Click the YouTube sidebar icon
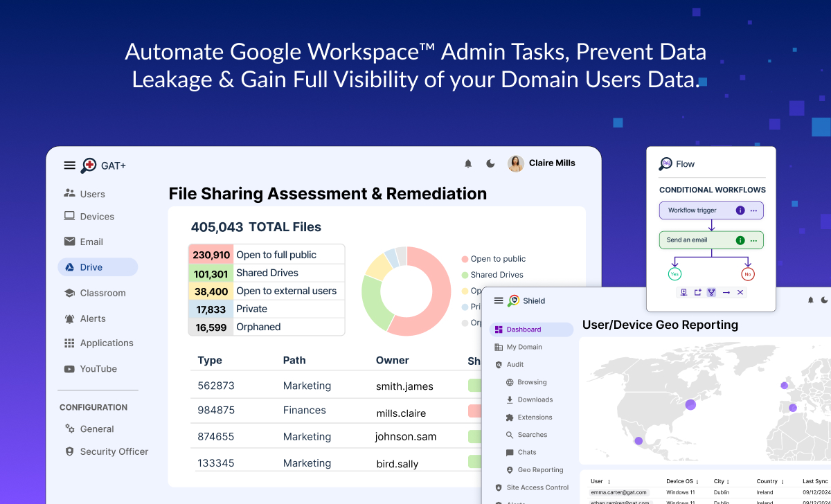Viewport: 831px width, 504px height. tap(69, 369)
